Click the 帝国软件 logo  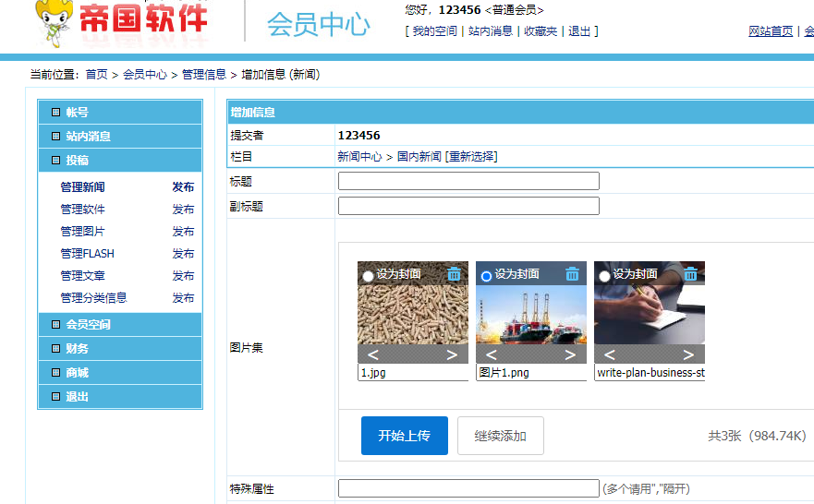click(122, 22)
